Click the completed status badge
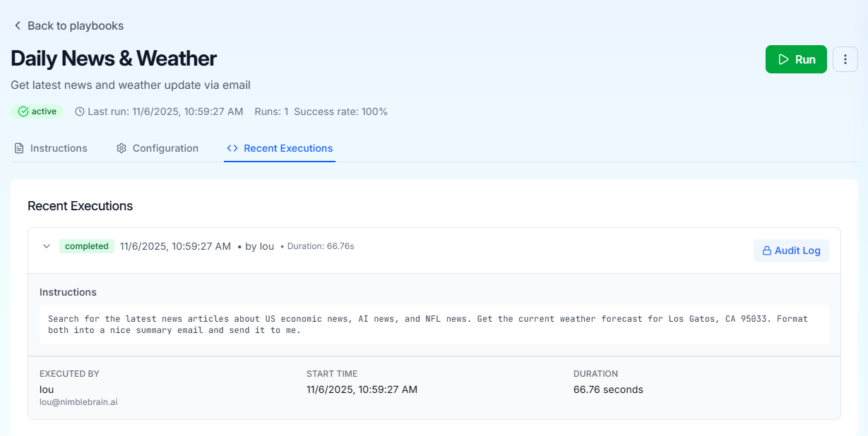This screenshot has width=868, height=436. (x=87, y=246)
